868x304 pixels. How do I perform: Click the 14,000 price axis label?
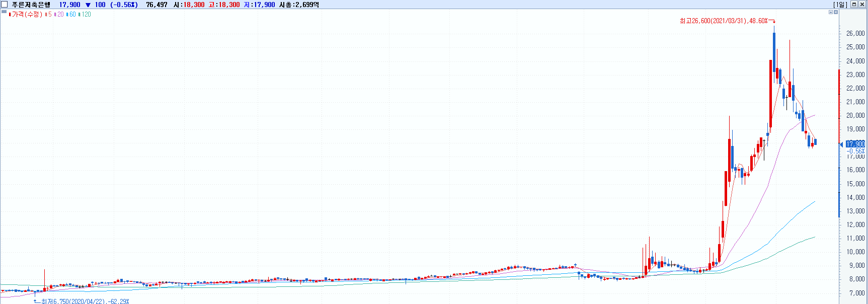click(x=855, y=197)
